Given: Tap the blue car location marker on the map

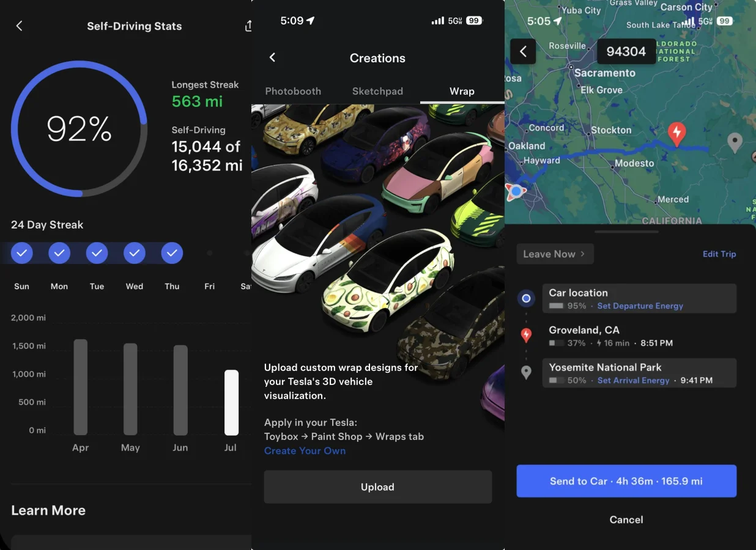Looking at the screenshot, I should pyautogui.click(x=516, y=191).
